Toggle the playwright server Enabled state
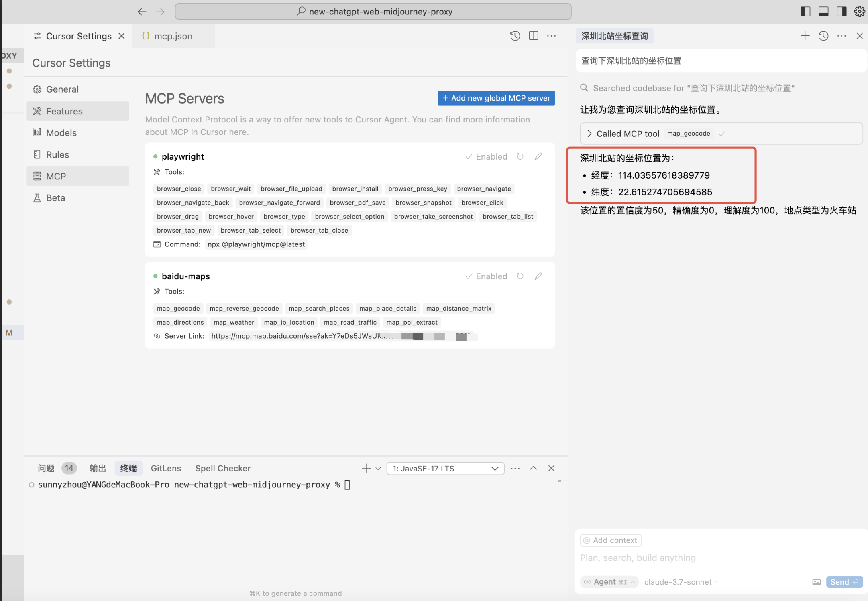 point(486,156)
